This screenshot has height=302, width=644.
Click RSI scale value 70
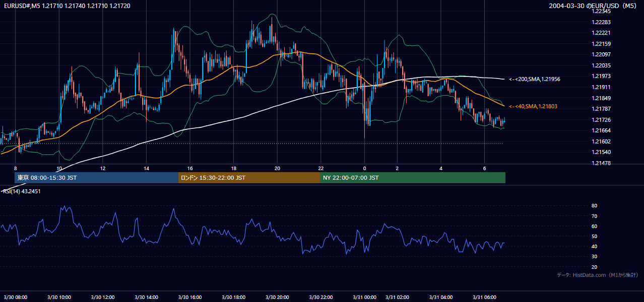(594, 216)
